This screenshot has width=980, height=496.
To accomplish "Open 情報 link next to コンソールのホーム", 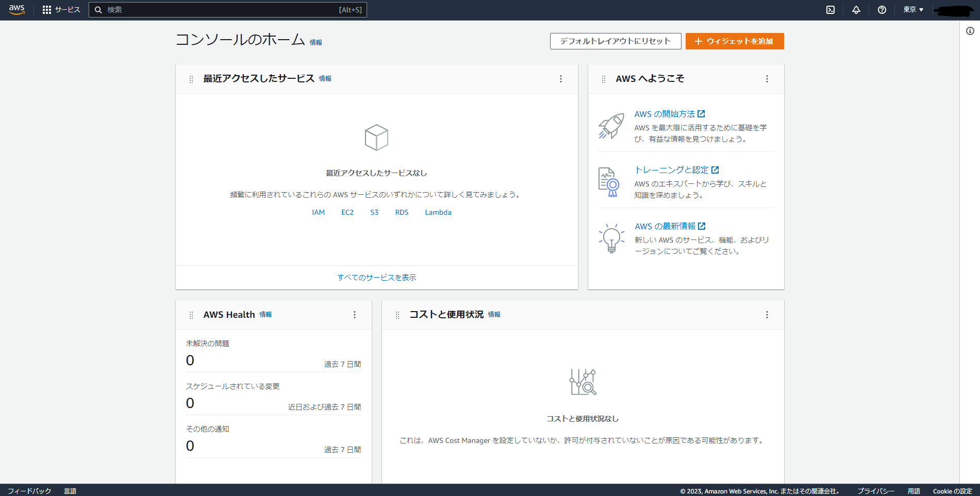I will coord(316,43).
